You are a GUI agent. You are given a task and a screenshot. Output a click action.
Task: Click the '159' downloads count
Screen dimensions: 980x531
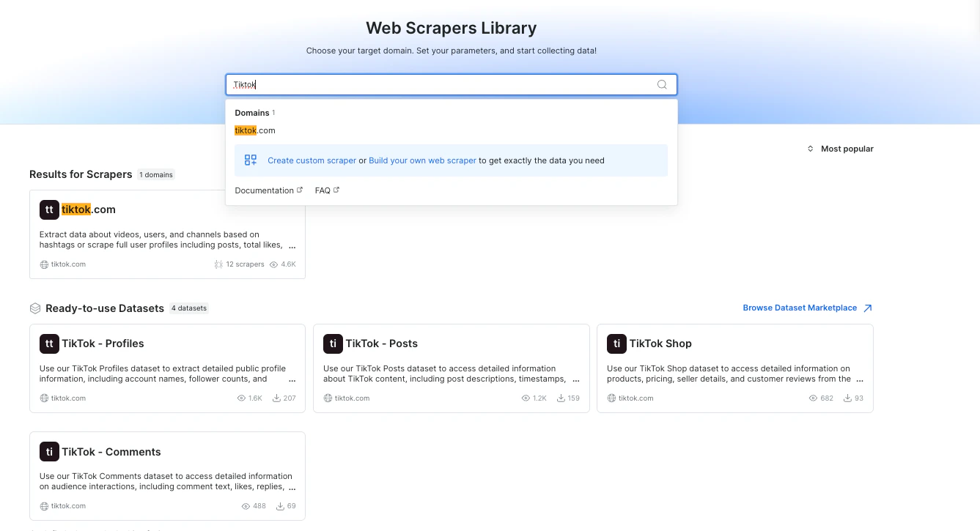click(573, 398)
